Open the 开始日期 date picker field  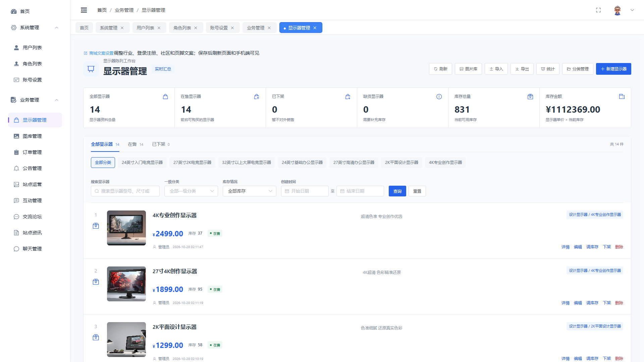click(305, 191)
